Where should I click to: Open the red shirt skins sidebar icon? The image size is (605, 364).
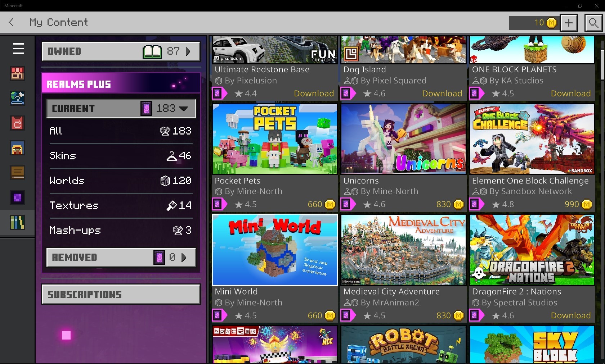pyautogui.click(x=18, y=123)
